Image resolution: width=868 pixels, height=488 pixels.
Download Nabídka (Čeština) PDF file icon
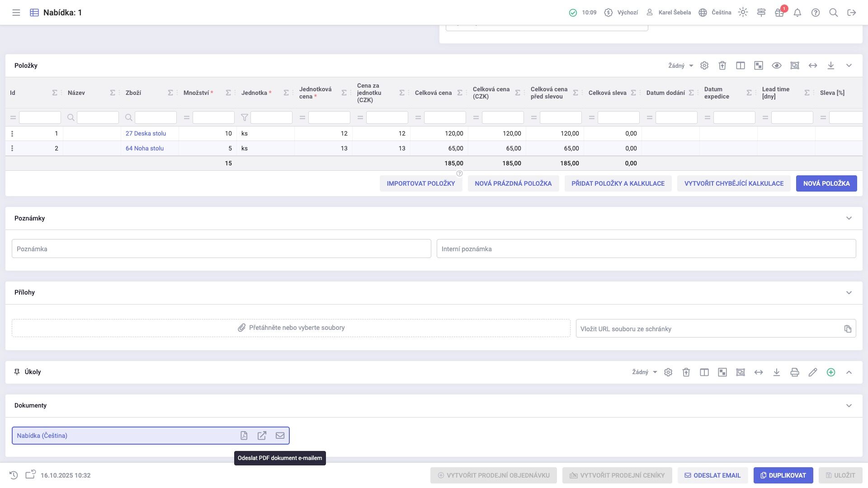[244, 436]
